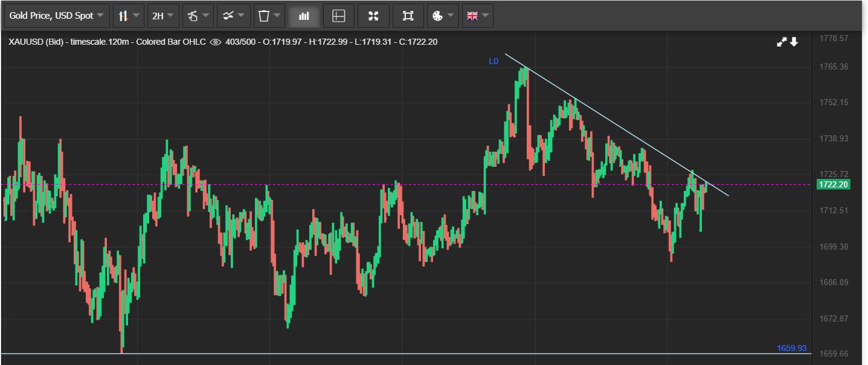The height and width of the screenshot is (365, 868).
Task: Toggle the crosshair grid layout icon
Action: coord(339,16)
